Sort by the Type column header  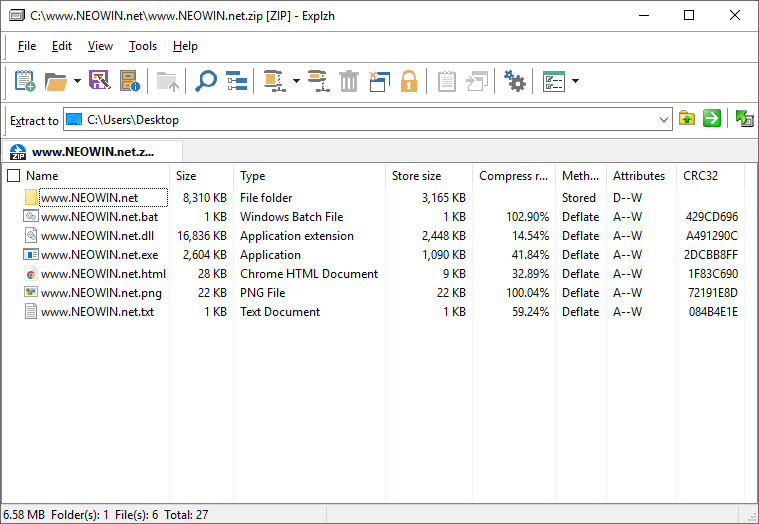coord(253,176)
